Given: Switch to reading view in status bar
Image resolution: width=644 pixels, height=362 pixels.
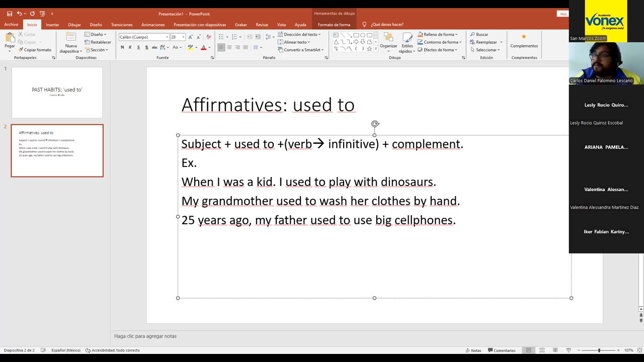Looking at the screenshot, I should click(555, 350).
